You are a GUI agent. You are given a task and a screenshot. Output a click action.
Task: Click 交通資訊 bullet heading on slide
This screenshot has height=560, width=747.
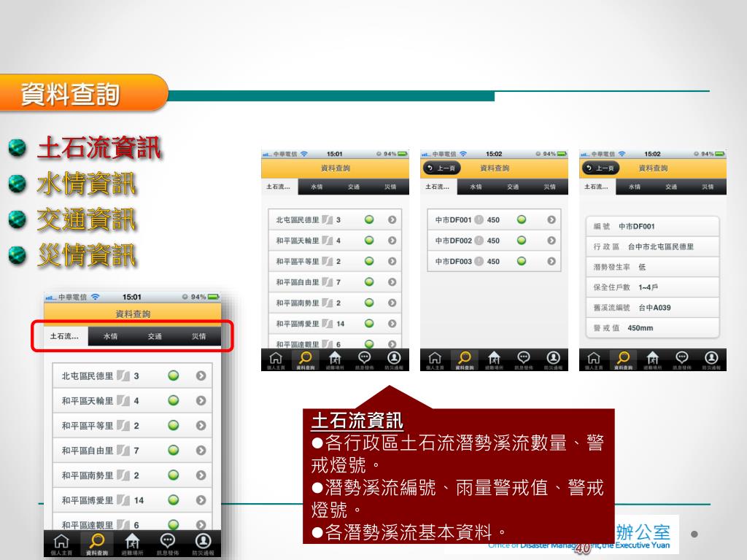click(x=86, y=219)
